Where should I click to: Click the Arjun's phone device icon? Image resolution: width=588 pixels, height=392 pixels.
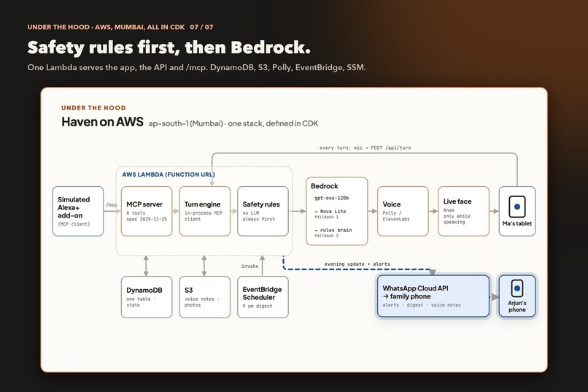pos(517,288)
